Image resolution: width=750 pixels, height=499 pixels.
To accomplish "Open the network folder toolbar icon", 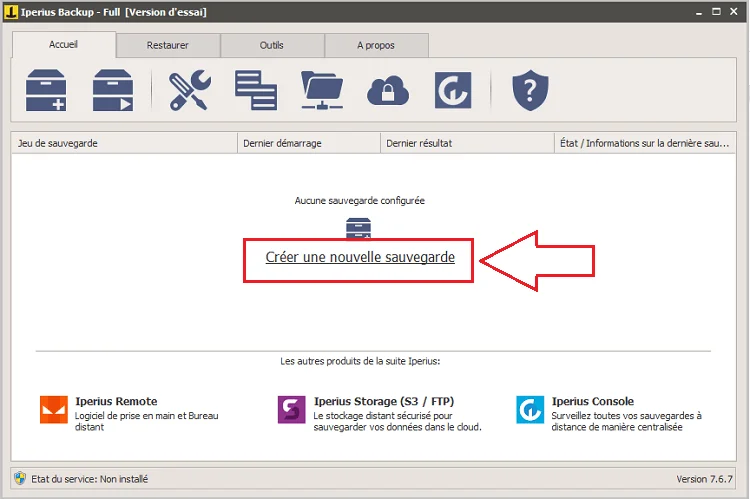I will tap(321, 90).
